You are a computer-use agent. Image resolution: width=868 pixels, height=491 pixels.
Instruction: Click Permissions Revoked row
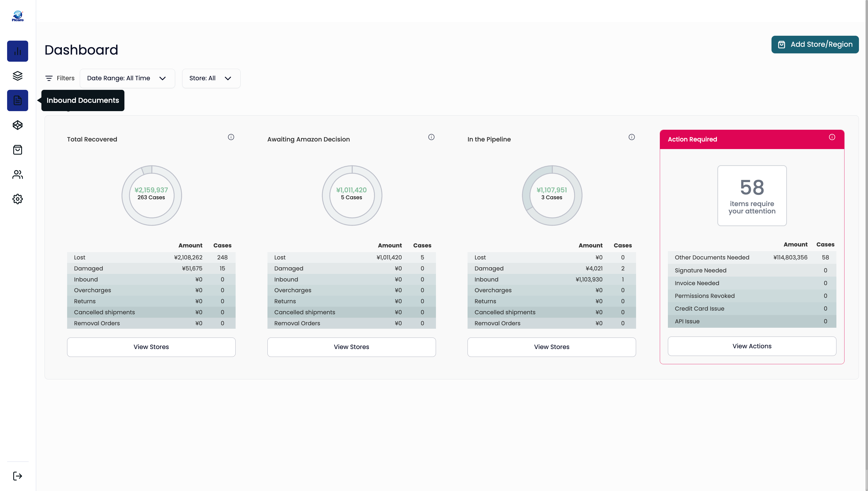click(752, 296)
